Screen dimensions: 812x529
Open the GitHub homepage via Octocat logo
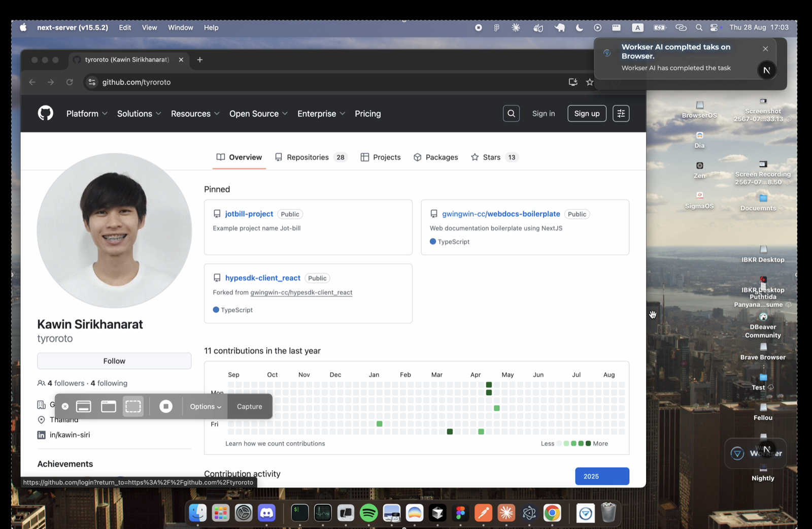[x=46, y=113]
